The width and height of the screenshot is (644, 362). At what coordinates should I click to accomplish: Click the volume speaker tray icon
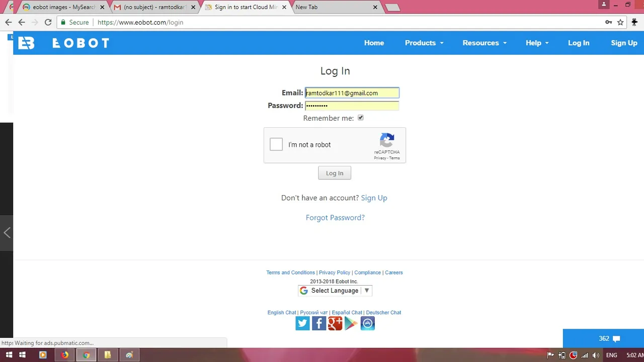point(596,355)
